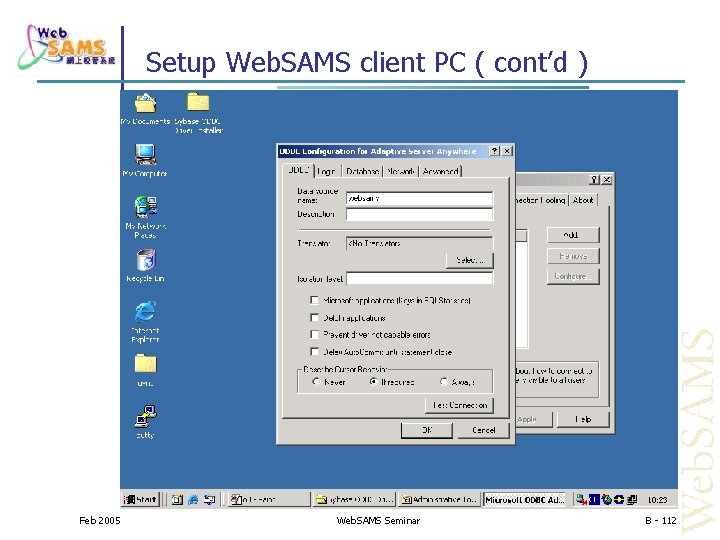This screenshot has width=720, height=540.
Task: Open My Documents desktop icon
Action: [x=145, y=109]
